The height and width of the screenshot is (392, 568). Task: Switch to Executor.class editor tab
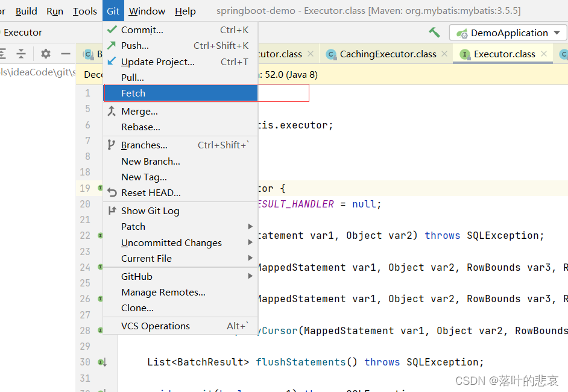(x=503, y=54)
